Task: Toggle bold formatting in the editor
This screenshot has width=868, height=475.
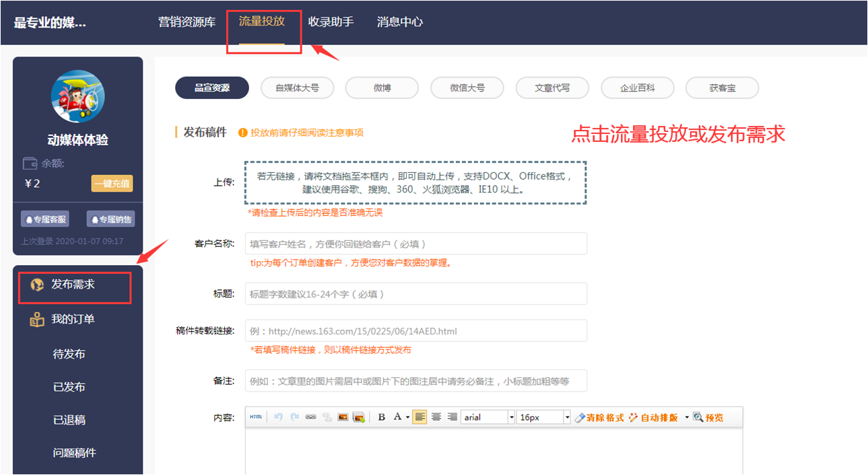Action: click(x=381, y=417)
